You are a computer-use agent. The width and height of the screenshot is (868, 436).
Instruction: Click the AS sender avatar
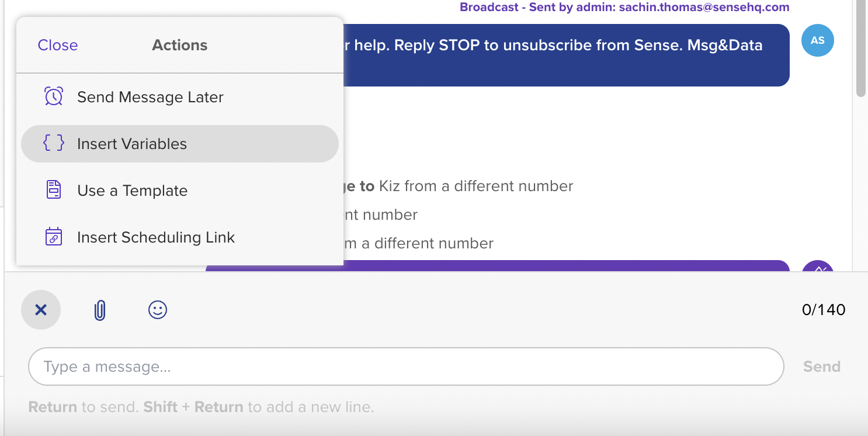tap(818, 40)
